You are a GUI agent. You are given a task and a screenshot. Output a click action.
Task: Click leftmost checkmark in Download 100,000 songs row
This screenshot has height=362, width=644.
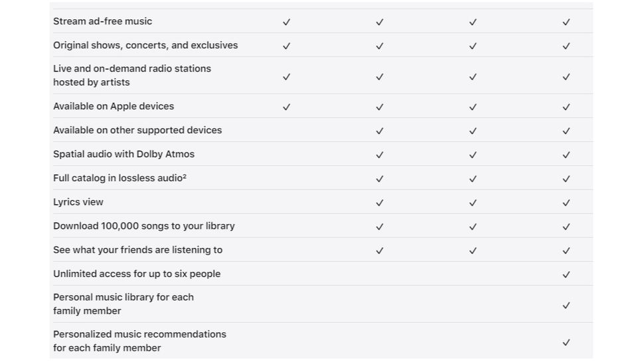point(380,227)
